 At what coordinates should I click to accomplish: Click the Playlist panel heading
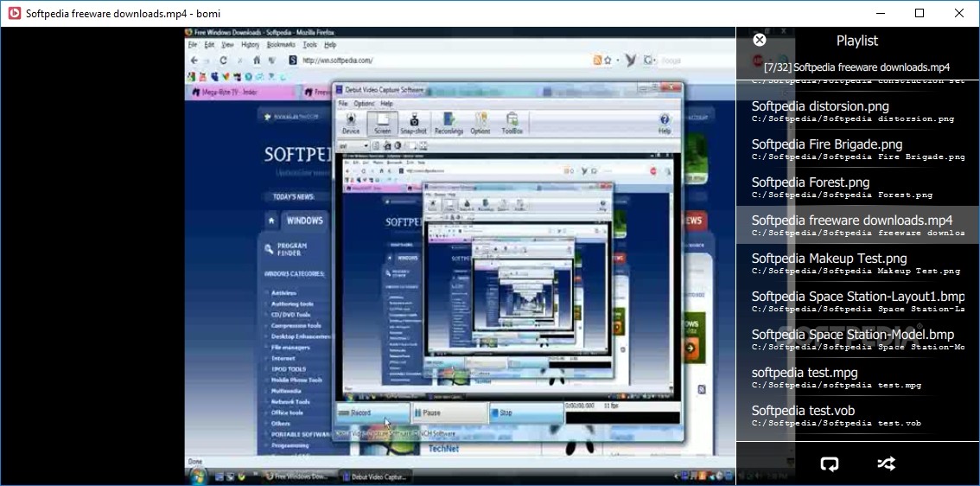(857, 41)
